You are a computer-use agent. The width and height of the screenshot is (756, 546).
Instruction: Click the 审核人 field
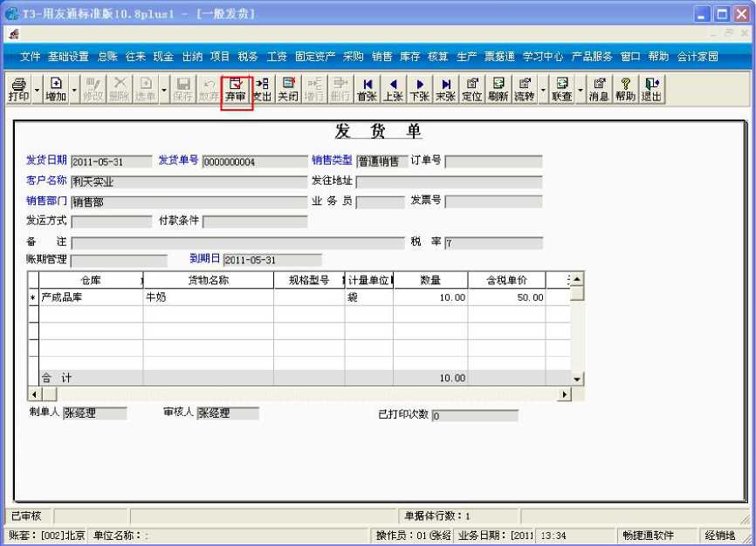pyautogui.click(x=228, y=413)
